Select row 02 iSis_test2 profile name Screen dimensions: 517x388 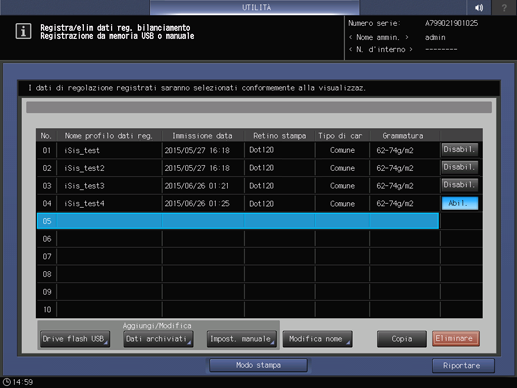(84, 168)
